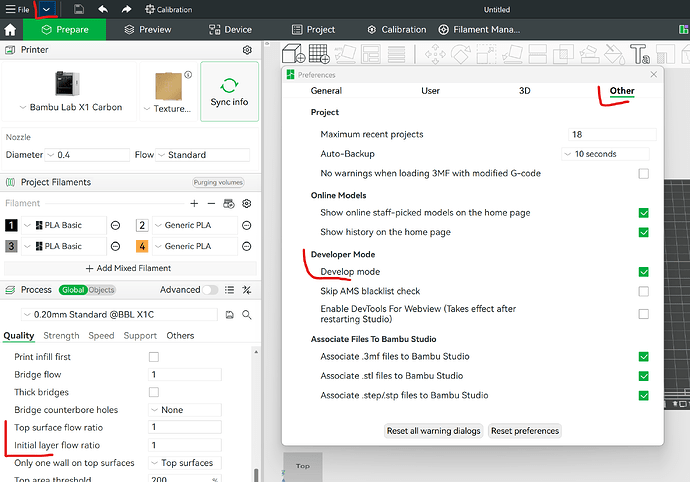Select the Speed settings tab
The height and width of the screenshot is (482, 690).
coord(101,335)
